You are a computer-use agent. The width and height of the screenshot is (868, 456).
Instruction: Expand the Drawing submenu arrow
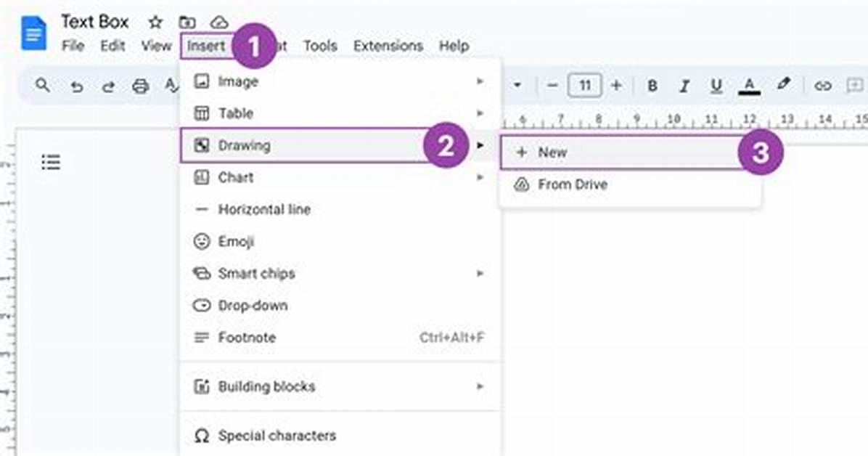coord(480,145)
